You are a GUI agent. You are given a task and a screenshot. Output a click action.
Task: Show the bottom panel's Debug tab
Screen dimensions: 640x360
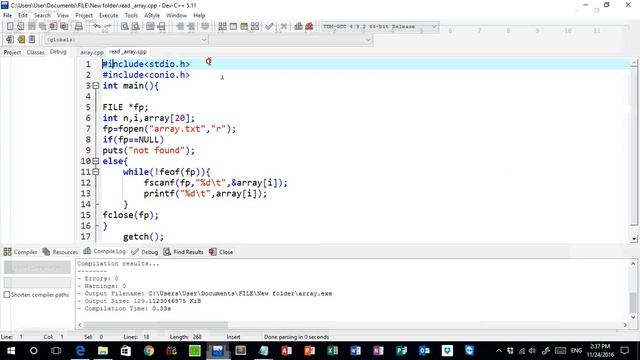(145, 252)
